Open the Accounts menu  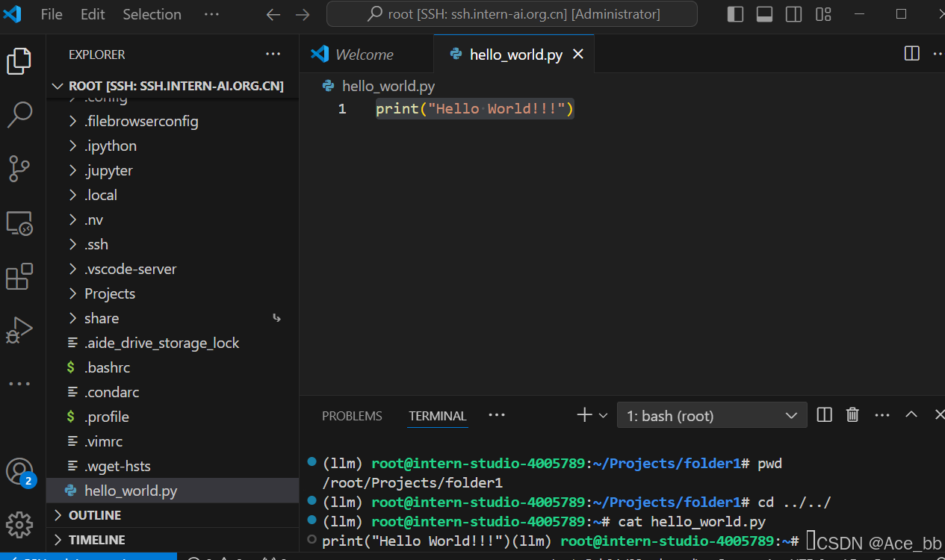pyautogui.click(x=19, y=471)
